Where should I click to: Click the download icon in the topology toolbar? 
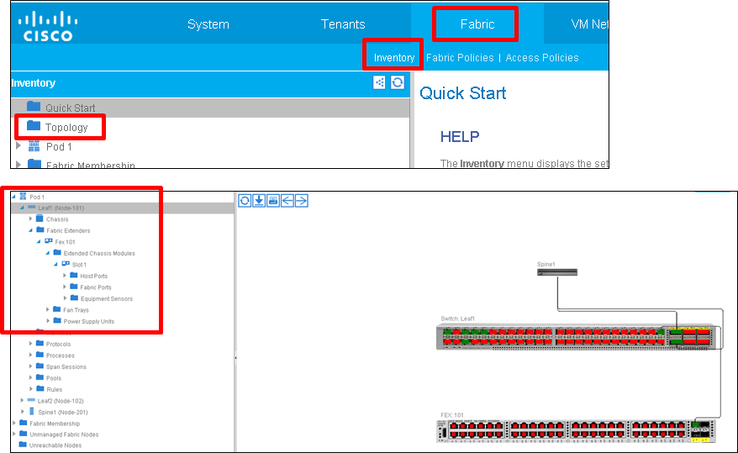click(258, 201)
